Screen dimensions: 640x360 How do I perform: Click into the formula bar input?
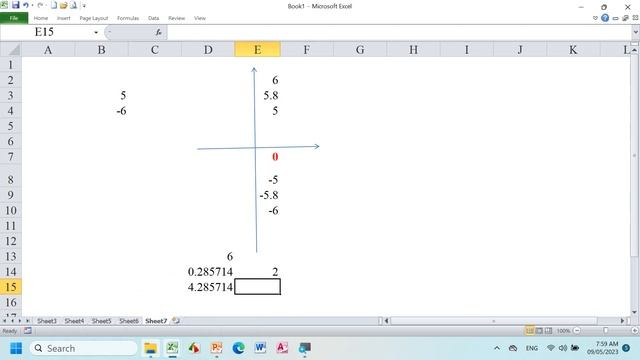coord(398,32)
